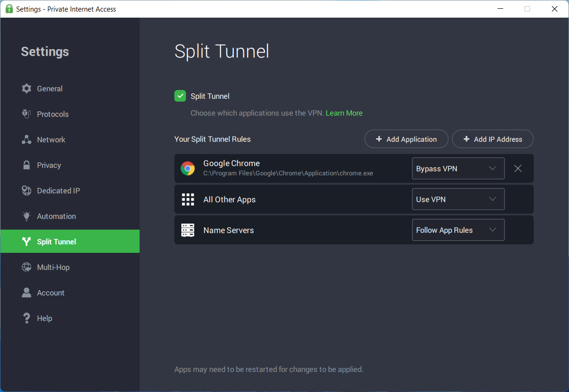
Task: Click the Multi-Hop globe icon
Action: tap(27, 267)
